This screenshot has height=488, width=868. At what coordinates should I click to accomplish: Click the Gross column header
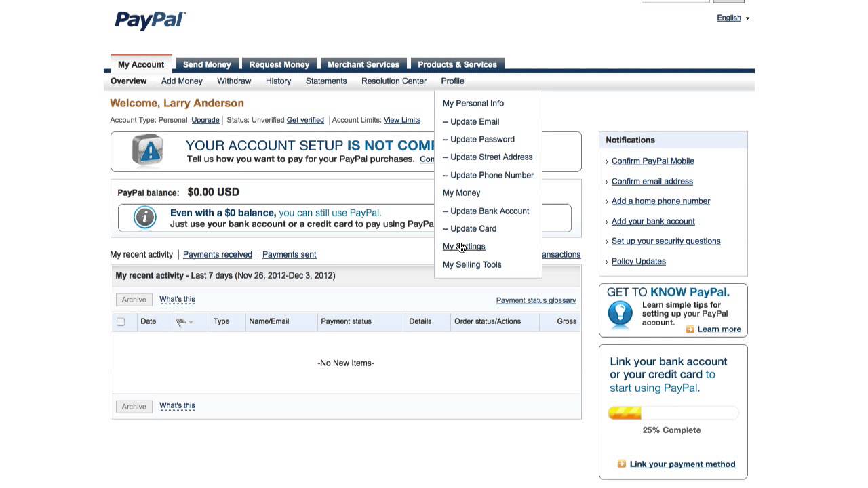[x=567, y=321]
